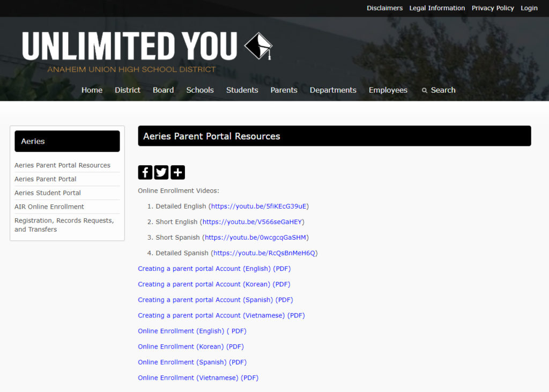Click the search magnifier icon
The height and width of the screenshot is (392, 549).
[x=425, y=91]
